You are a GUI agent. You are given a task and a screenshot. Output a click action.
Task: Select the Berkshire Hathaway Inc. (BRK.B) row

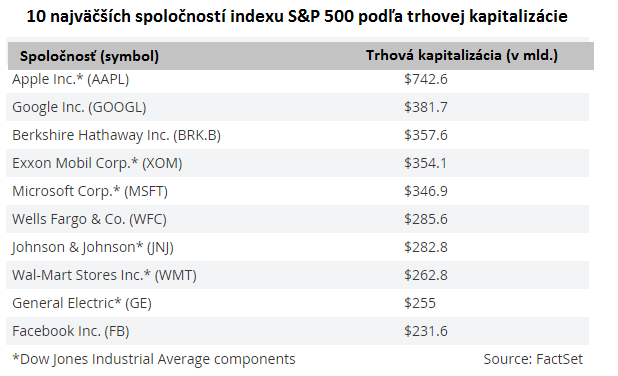(x=298, y=135)
